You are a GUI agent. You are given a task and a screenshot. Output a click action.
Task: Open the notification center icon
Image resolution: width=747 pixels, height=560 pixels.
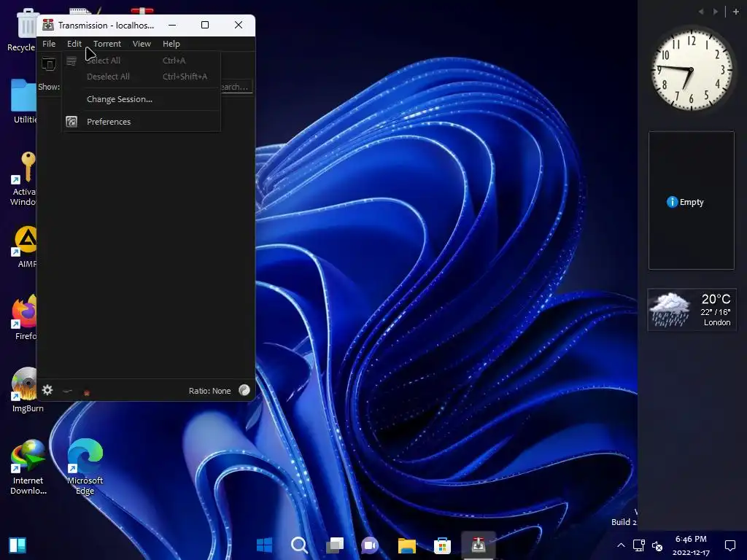coord(729,545)
